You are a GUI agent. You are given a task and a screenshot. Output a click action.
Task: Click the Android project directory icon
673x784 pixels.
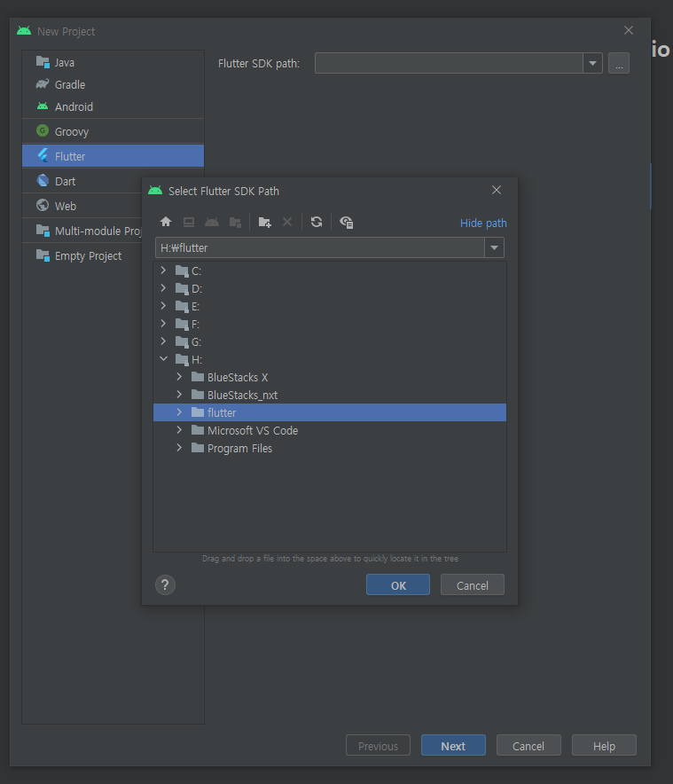[x=212, y=222]
